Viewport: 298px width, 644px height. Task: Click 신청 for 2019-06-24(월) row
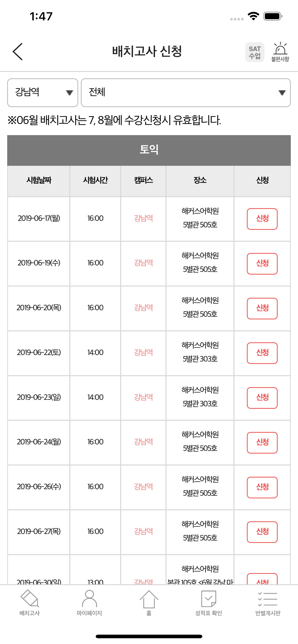tap(262, 443)
